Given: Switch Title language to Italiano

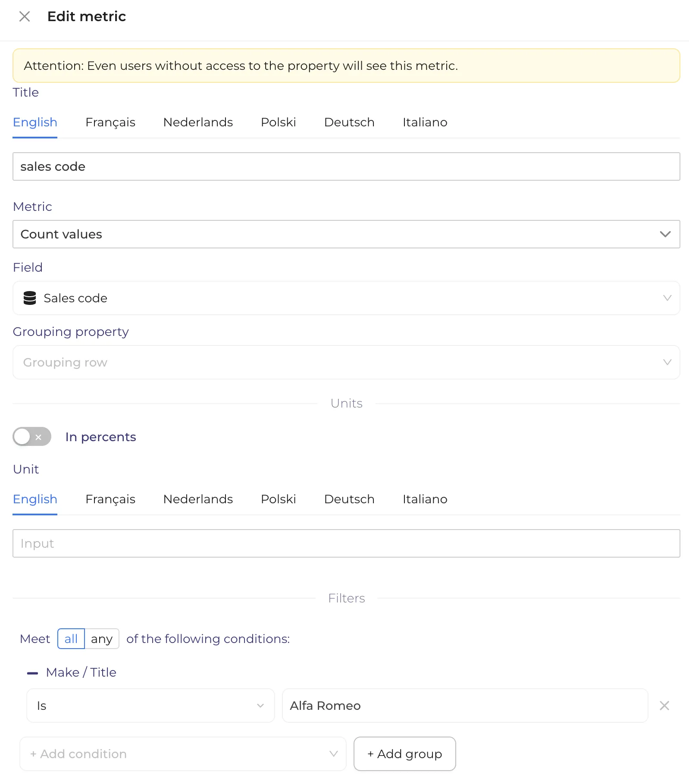Looking at the screenshot, I should pos(425,122).
